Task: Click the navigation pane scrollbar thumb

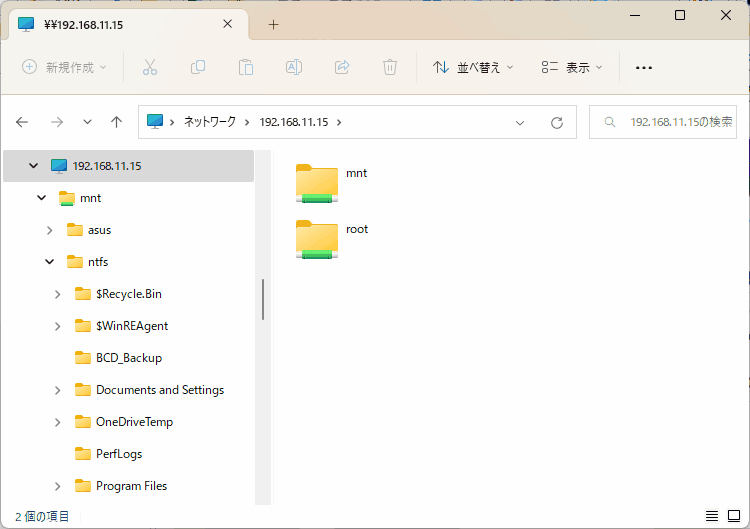Action: point(263,299)
